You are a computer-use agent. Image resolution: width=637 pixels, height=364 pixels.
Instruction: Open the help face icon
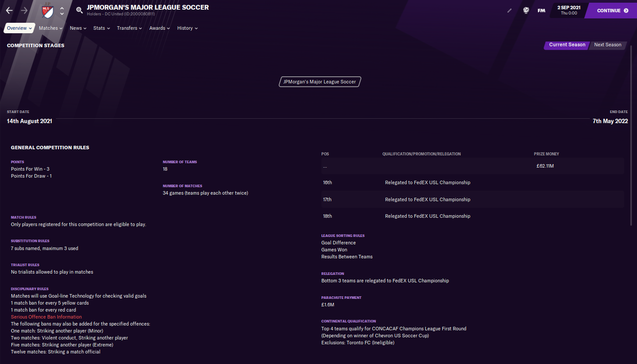[526, 10]
